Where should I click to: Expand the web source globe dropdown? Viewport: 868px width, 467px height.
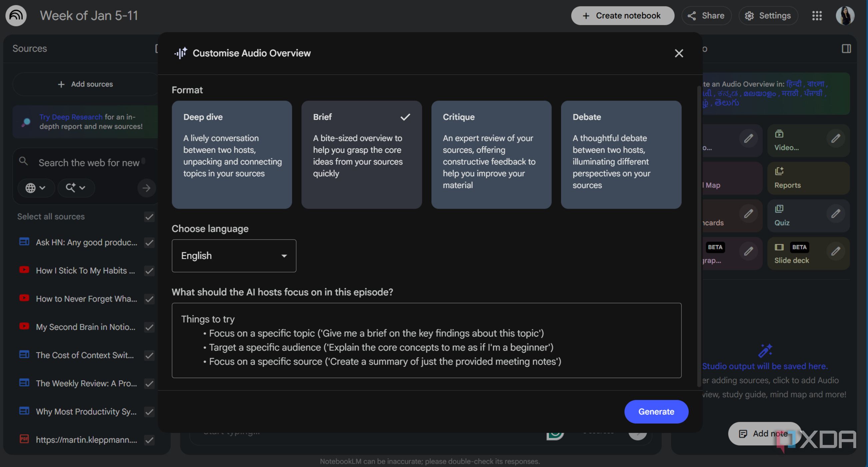coord(36,188)
